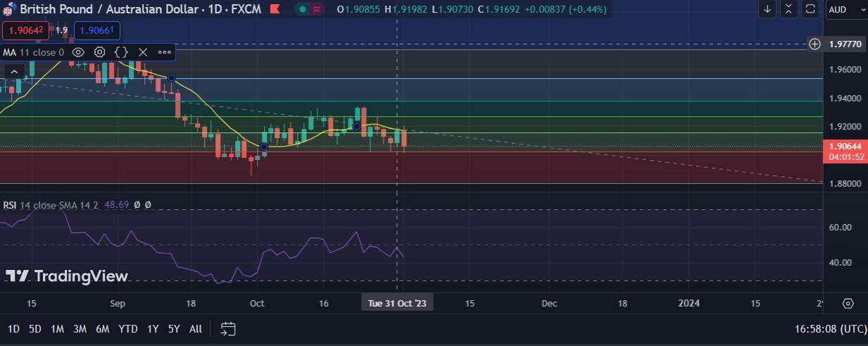Click the pink approximate-data indicator icon
The height and width of the screenshot is (346, 868).
[317, 9]
